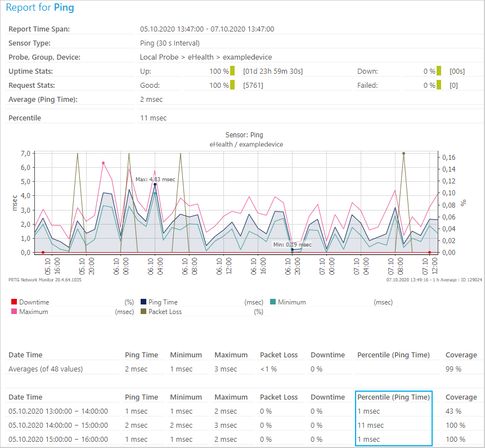Screen dimensions: 485x448
Task: Click the Report Time Span date range value
Action: tap(207, 29)
